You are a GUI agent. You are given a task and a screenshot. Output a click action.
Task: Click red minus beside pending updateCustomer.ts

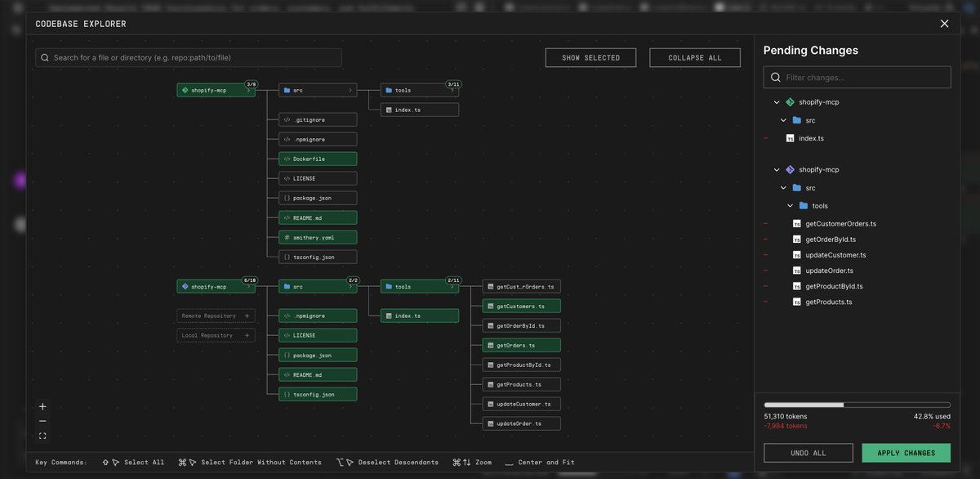pyautogui.click(x=766, y=254)
